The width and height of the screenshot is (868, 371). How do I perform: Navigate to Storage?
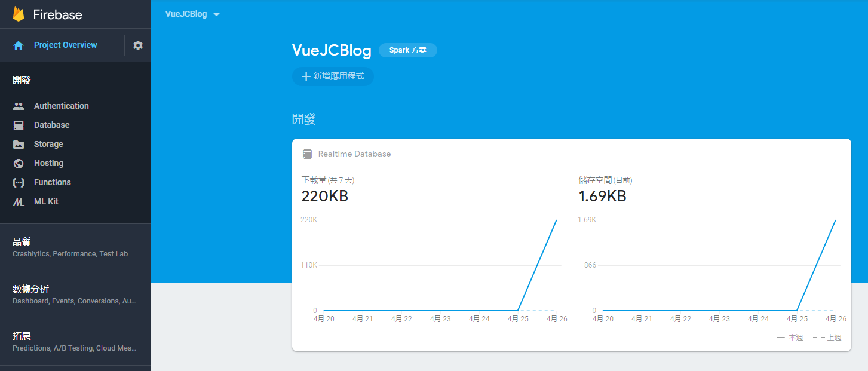coord(48,144)
